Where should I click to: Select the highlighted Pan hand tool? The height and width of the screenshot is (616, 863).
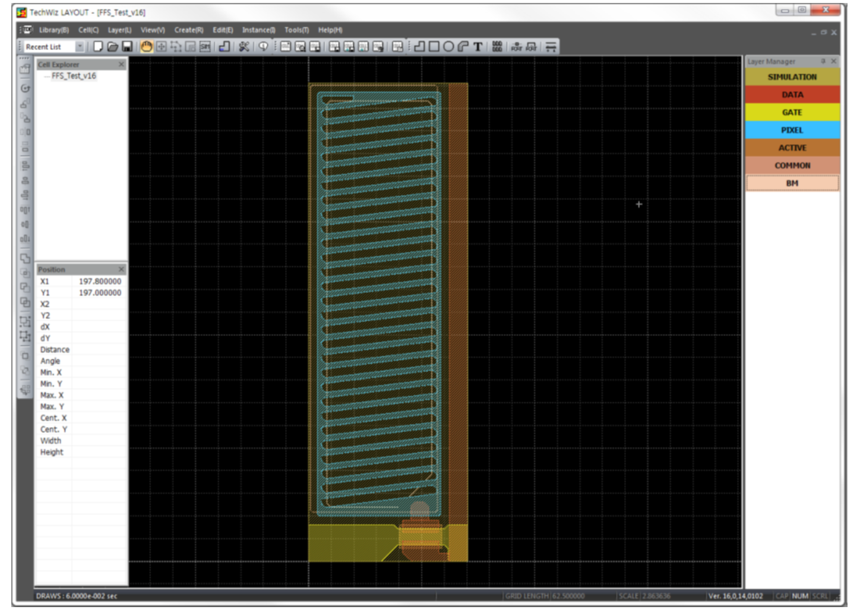[x=146, y=46]
